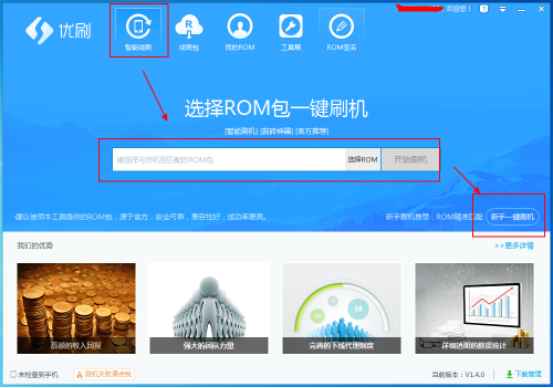Open 下载管理 download manager
Viewport: 553px width, 388px height.
pos(524,374)
